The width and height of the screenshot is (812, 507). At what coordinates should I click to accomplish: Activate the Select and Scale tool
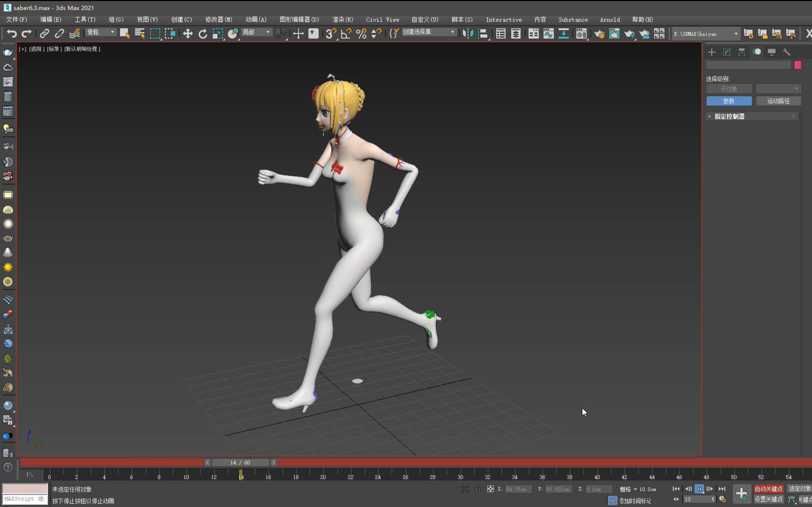pyautogui.click(x=217, y=34)
